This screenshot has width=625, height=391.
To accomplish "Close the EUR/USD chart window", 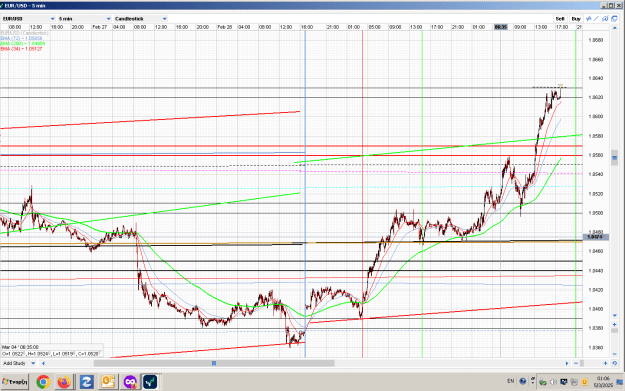I will pyautogui.click(x=618, y=5).
